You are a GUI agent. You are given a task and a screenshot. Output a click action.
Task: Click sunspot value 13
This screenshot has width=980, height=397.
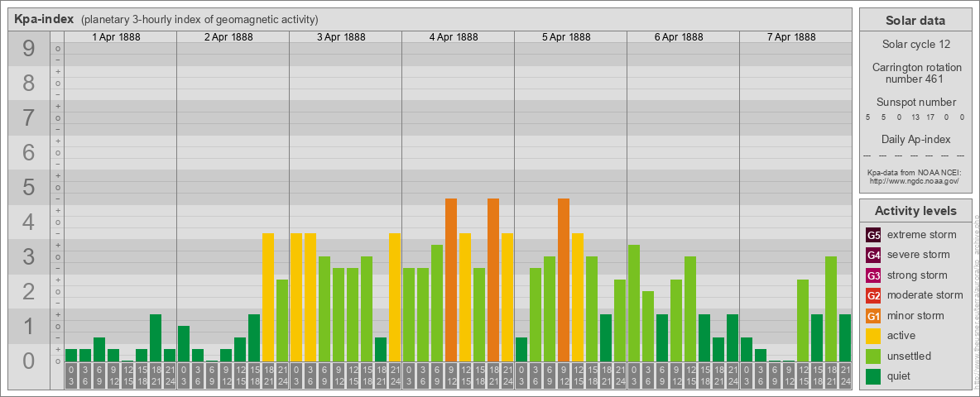click(915, 117)
